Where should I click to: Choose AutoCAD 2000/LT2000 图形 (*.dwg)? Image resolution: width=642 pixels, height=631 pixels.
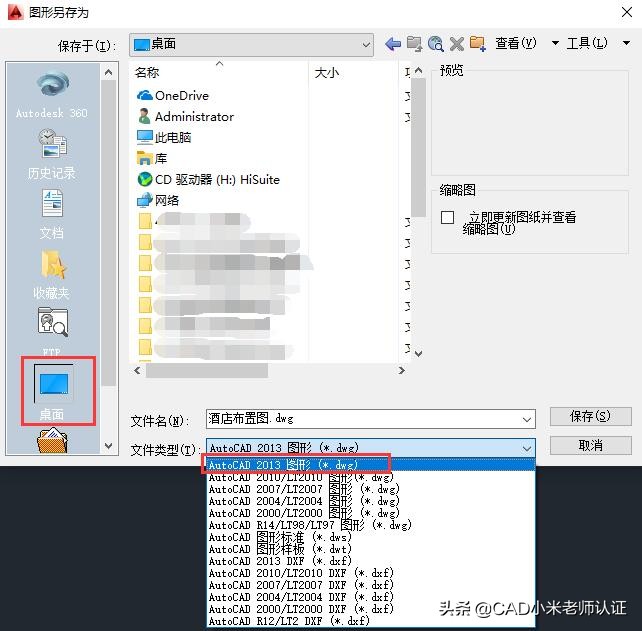[x=371, y=513]
